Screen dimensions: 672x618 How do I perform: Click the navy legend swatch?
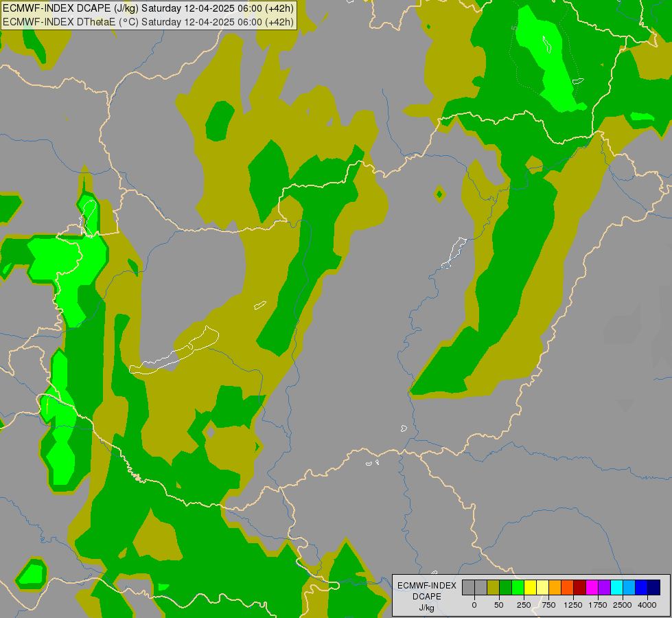click(x=654, y=587)
